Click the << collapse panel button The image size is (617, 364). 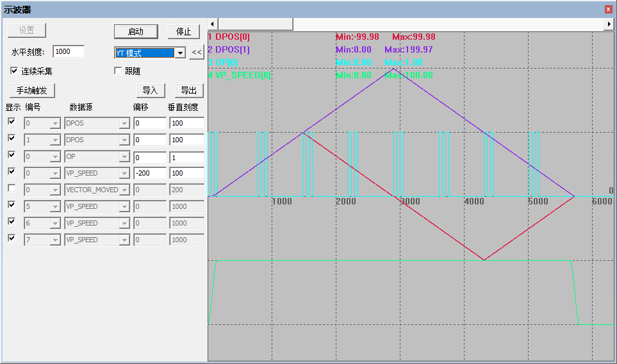[196, 53]
